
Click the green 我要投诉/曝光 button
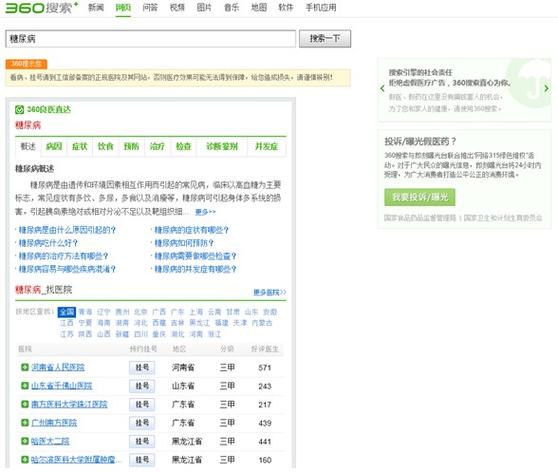(420, 197)
